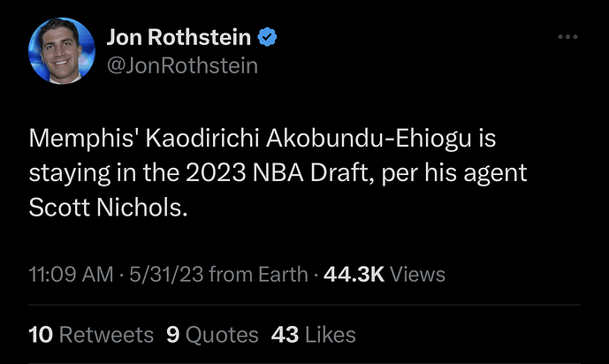This screenshot has width=609, height=364.
Task: Click the bold 44.3K view count
Action: click(x=354, y=275)
